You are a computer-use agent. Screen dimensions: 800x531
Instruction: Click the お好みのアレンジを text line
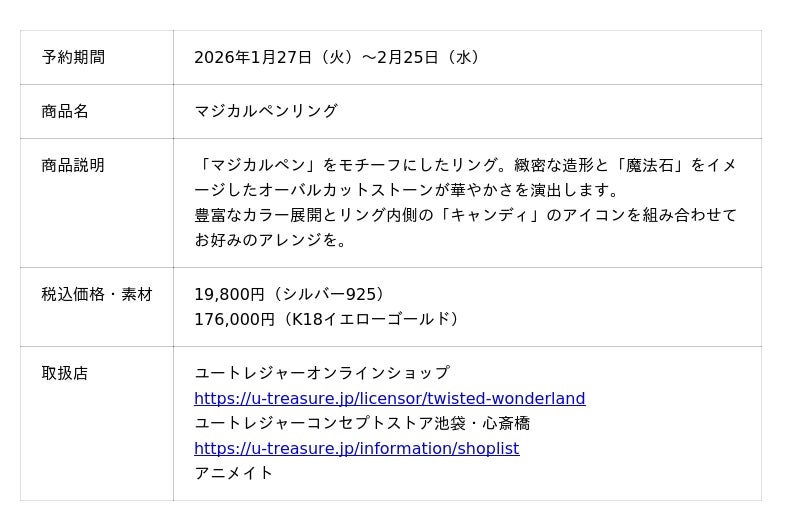point(270,240)
